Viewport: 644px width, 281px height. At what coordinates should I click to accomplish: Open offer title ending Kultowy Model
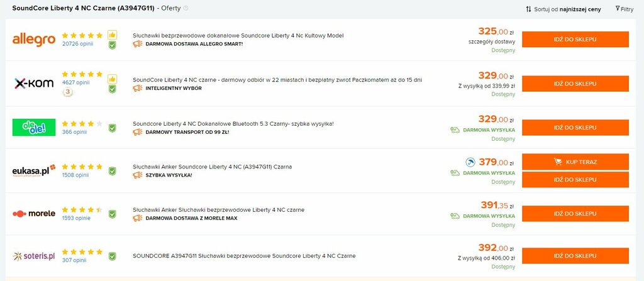[x=238, y=36]
